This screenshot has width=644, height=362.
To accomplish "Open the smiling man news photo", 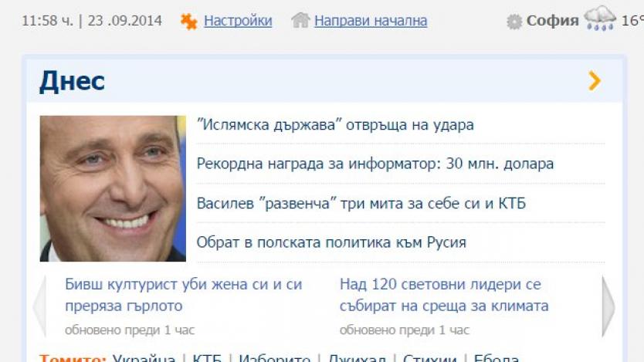I will 113,188.
